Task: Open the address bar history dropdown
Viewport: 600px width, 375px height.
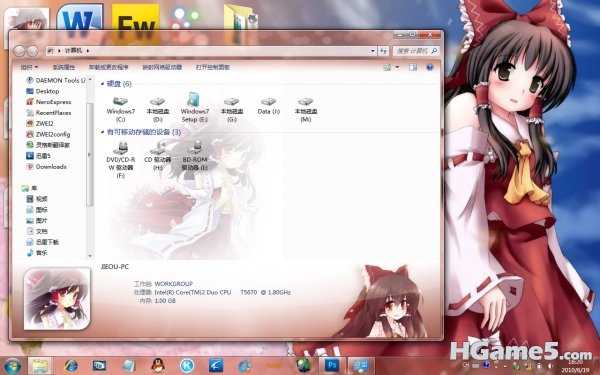Action: click(x=373, y=51)
